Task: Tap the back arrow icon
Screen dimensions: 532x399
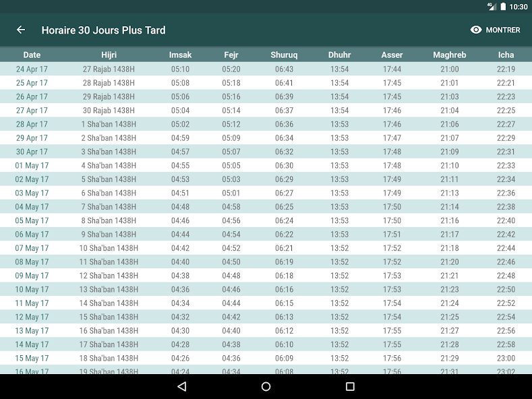Action: point(21,30)
